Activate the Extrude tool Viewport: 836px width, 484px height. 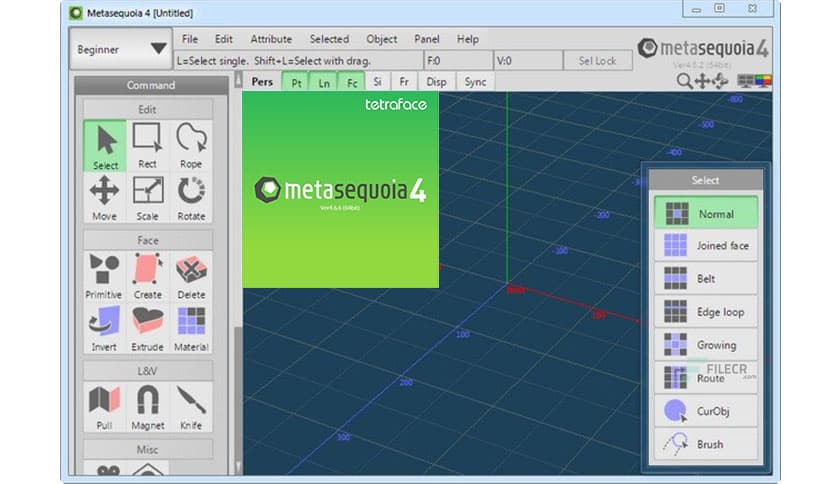[x=147, y=328]
